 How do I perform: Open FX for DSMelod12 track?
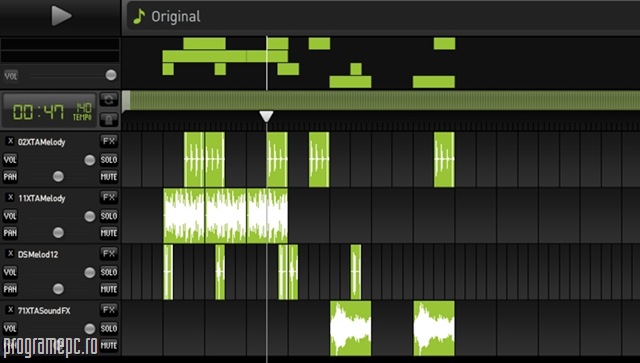click(109, 254)
